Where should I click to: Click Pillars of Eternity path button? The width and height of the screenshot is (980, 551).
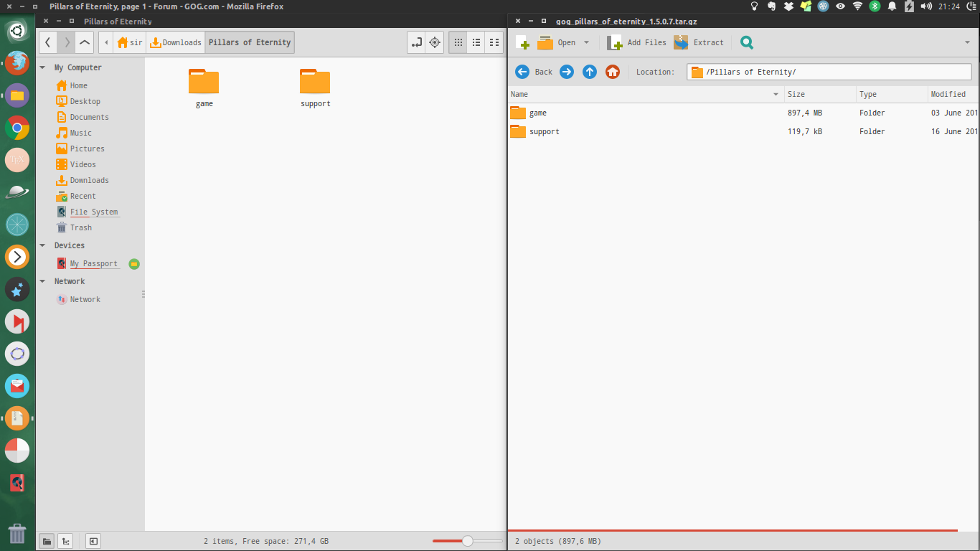coord(250,42)
